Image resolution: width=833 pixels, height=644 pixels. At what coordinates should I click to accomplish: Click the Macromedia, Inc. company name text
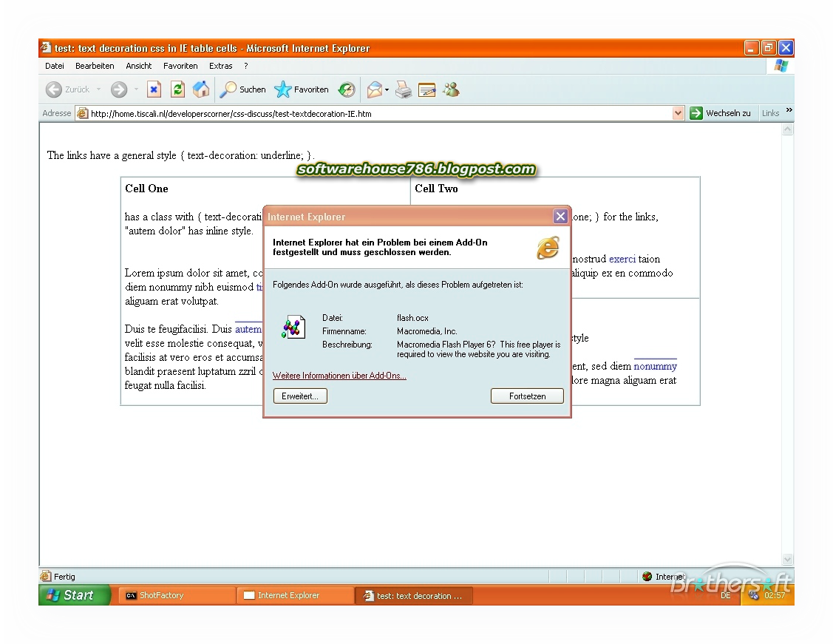(x=427, y=331)
